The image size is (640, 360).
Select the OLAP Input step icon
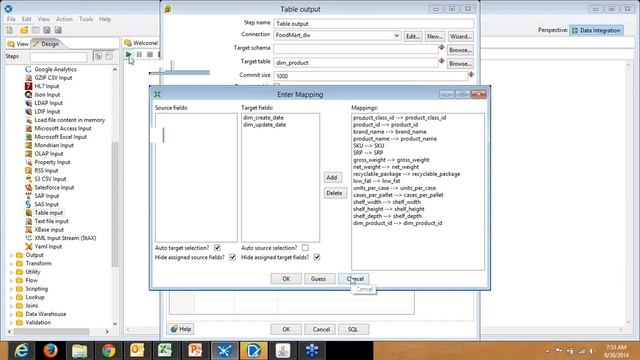point(28,153)
